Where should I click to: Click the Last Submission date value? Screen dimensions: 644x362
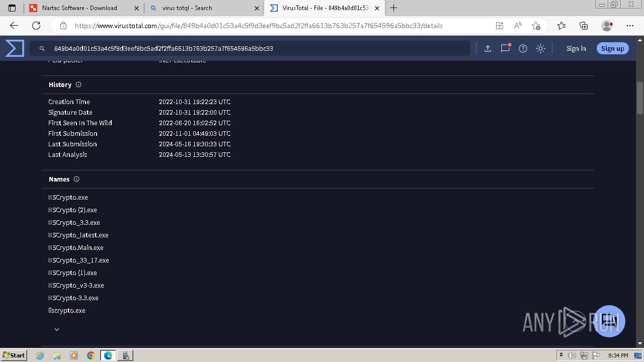(x=195, y=144)
